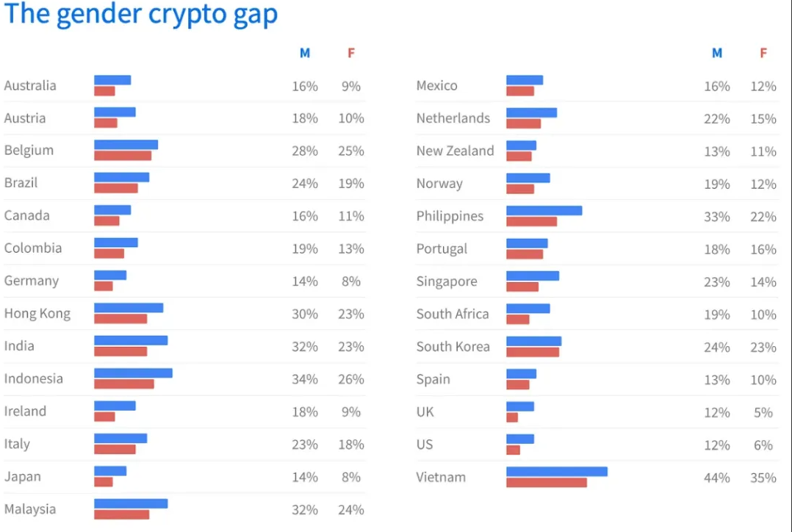
Task: Select the Hong Kong row label
Action: pyautogui.click(x=37, y=314)
